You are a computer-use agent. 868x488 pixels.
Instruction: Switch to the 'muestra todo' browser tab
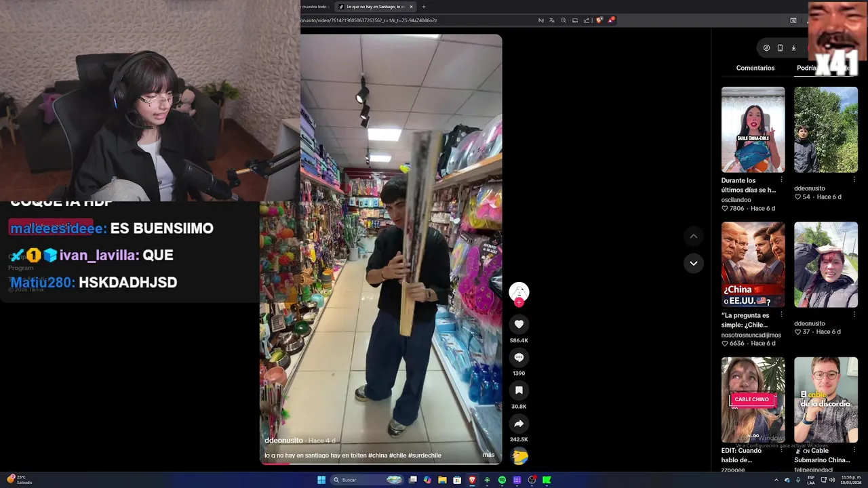[315, 7]
